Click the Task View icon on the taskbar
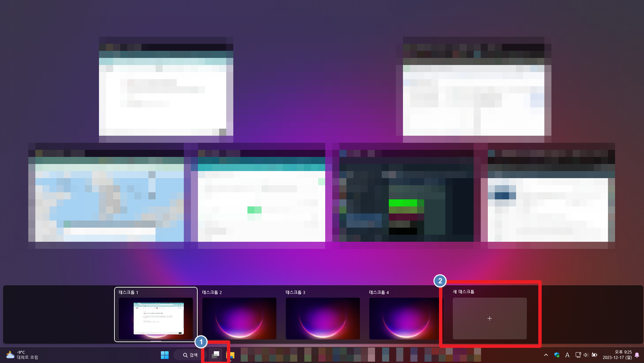644x363 pixels. tap(215, 355)
